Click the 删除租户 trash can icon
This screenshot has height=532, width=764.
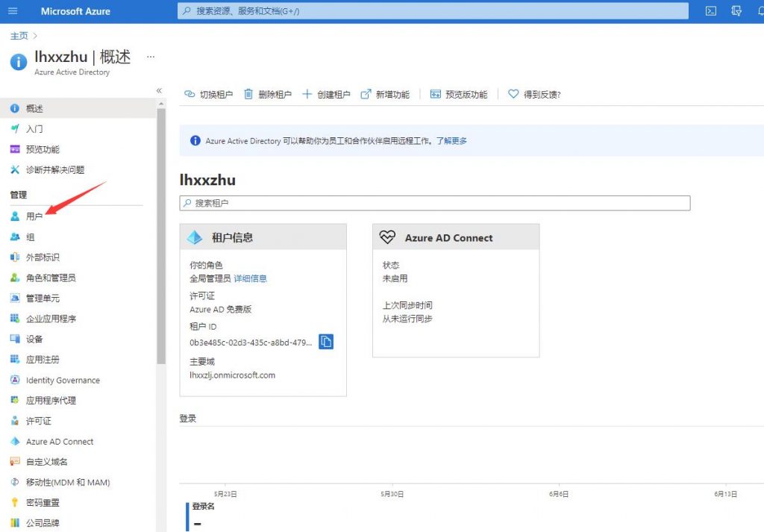click(248, 94)
